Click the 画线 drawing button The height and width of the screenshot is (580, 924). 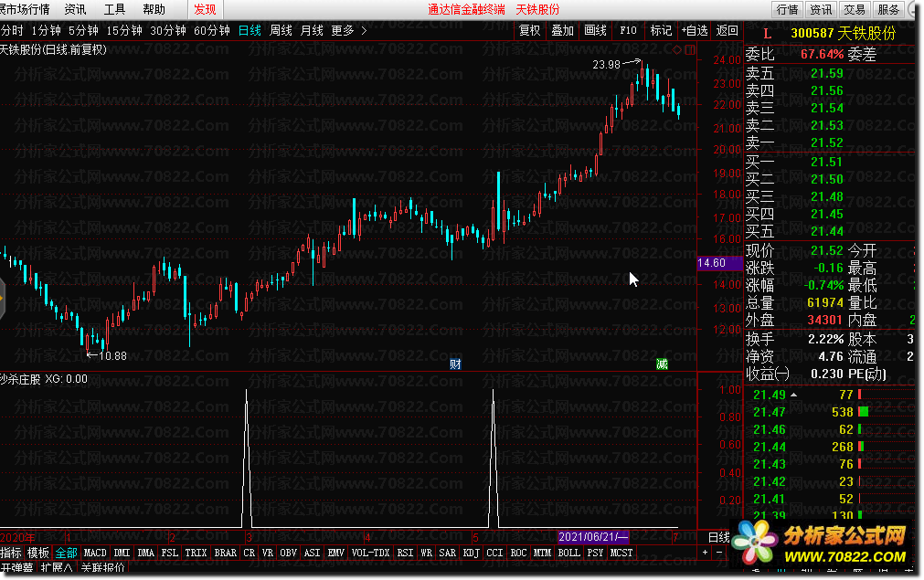pyautogui.click(x=595, y=31)
